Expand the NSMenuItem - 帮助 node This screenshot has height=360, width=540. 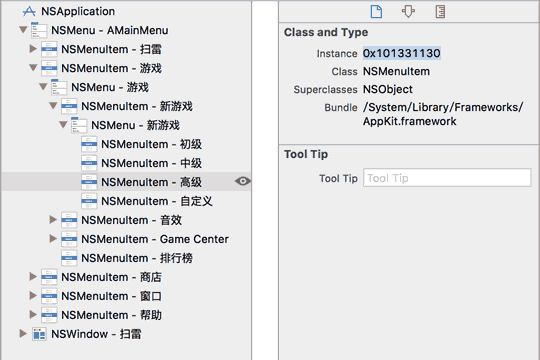point(33,314)
